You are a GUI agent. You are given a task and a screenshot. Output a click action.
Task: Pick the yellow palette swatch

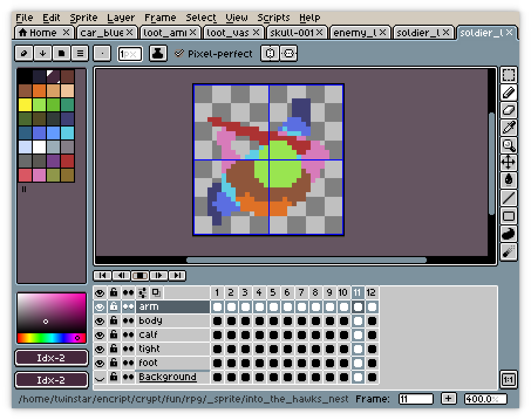tap(25, 105)
